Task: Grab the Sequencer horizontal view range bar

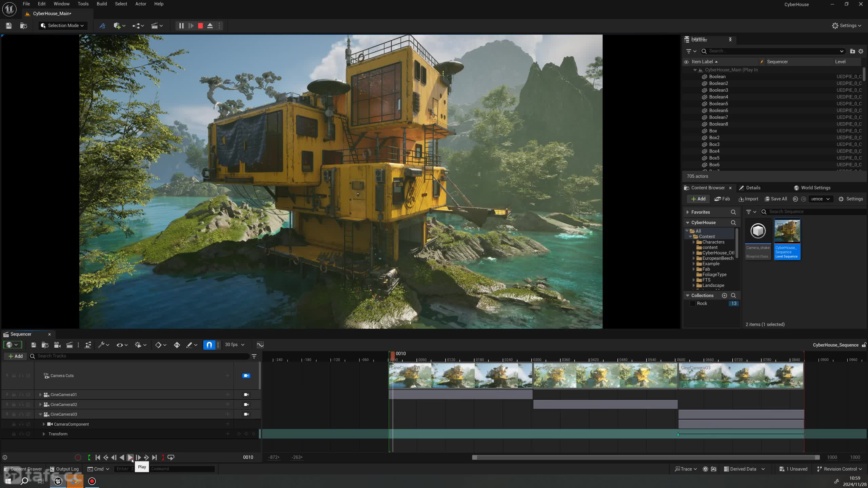Action: point(646,457)
